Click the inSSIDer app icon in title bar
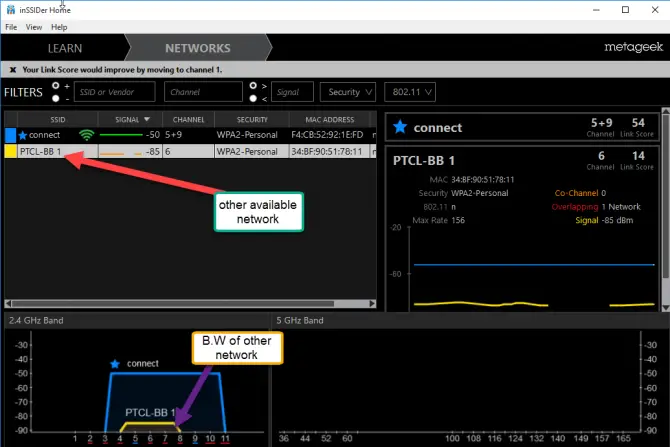 tap(10, 9)
